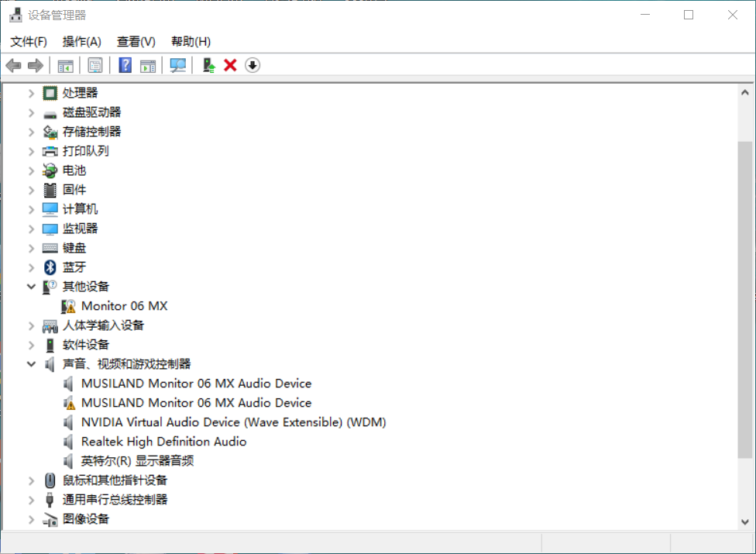Select Realtek High Definition Audio
Image resolution: width=756 pixels, height=554 pixels.
point(163,441)
